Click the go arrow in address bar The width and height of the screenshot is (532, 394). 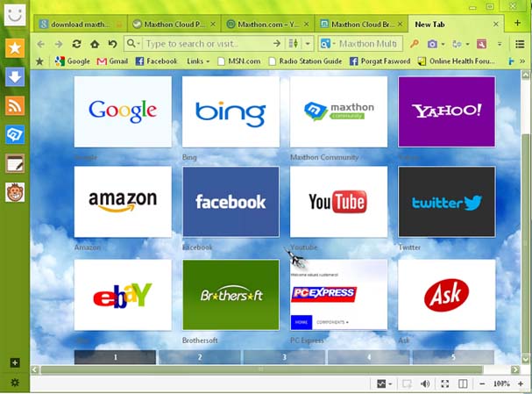click(x=277, y=44)
